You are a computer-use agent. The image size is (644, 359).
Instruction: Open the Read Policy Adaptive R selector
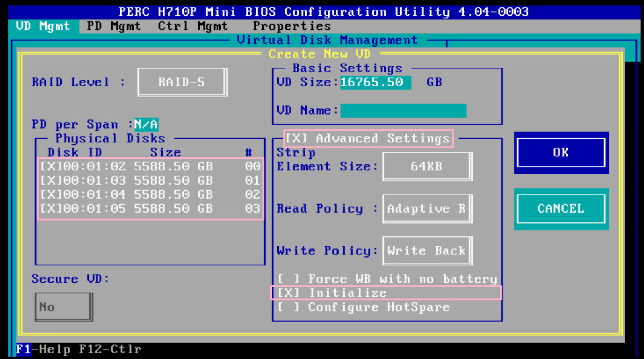tap(427, 209)
